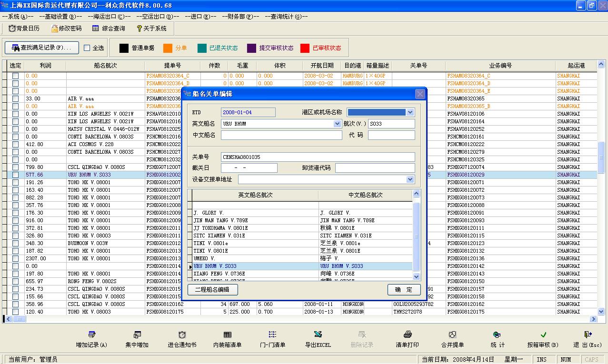Toggle the 全选 select-all checkbox
This screenshot has height=364, width=608.
pos(87,48)
